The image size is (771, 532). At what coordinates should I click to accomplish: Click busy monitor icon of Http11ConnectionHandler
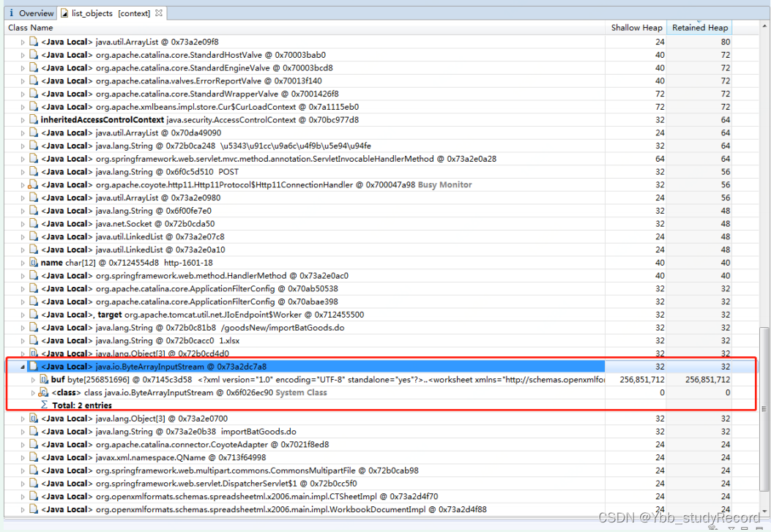click(33, 184)
